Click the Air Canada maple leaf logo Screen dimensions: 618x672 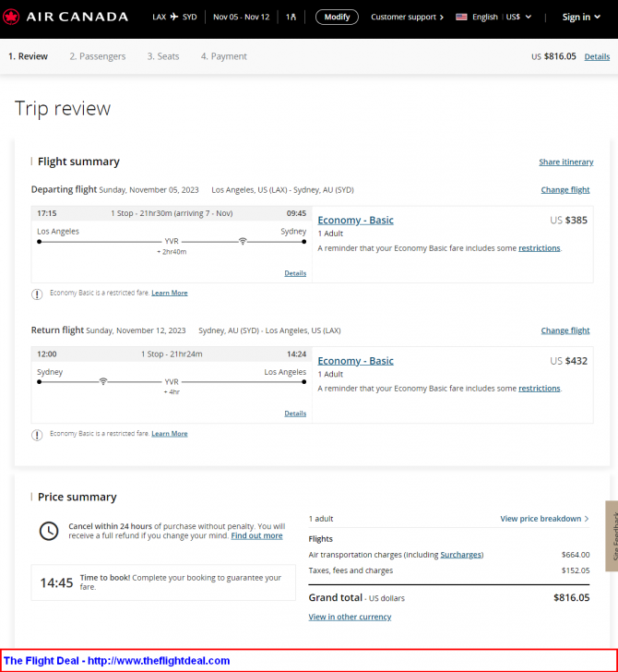click(11, 18)
